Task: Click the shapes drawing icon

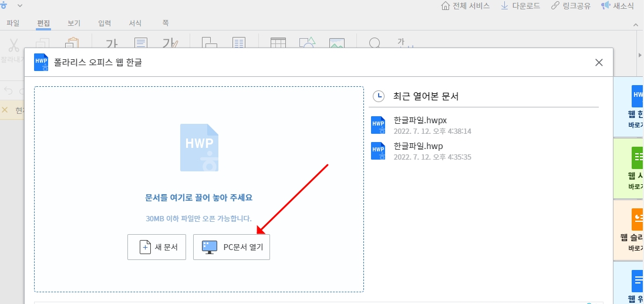Action: pos(307,43)
